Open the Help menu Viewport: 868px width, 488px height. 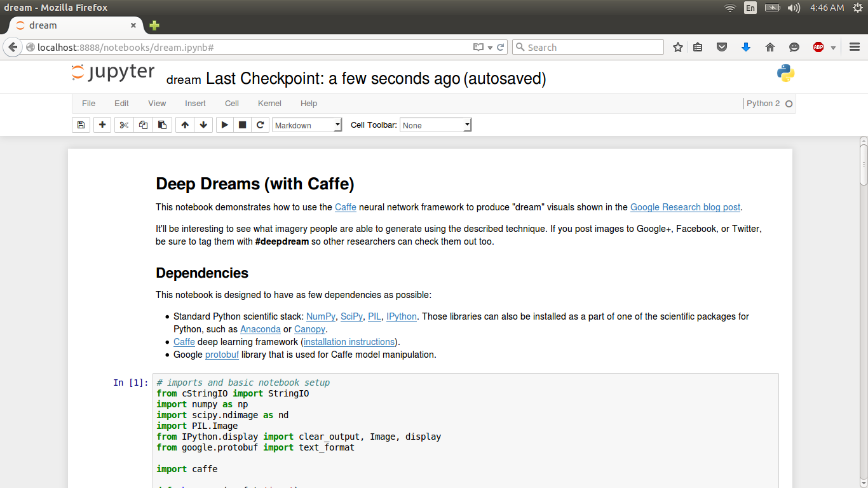(309, 104)
